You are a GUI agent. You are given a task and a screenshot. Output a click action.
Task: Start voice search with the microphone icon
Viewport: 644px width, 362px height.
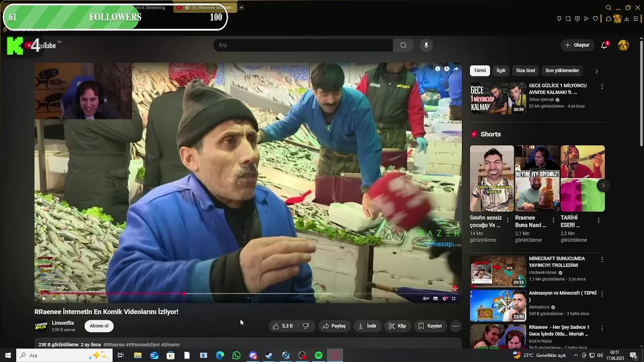[x=426, y=45]
